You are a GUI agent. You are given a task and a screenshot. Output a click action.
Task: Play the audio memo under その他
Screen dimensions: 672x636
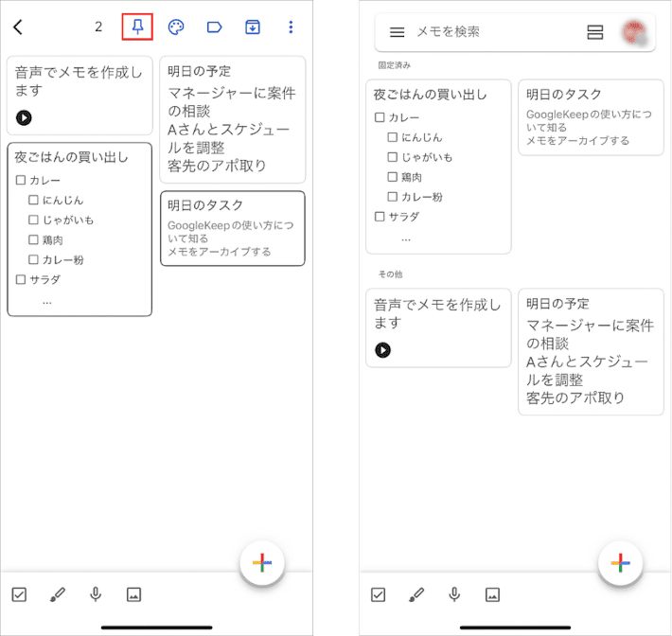(382, 350)
